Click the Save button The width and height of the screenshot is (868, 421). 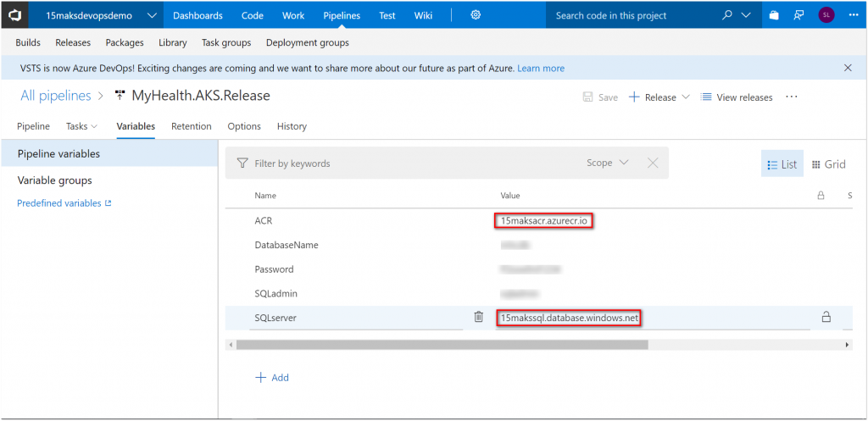(x=600, y=97)
